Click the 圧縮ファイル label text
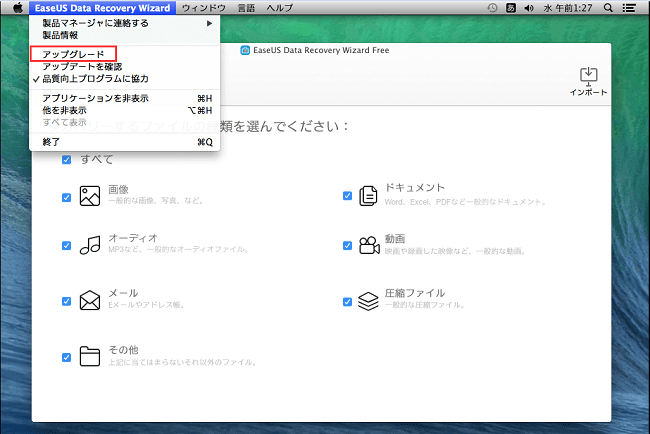Screen dimensions: 650x434 (415, 293)
